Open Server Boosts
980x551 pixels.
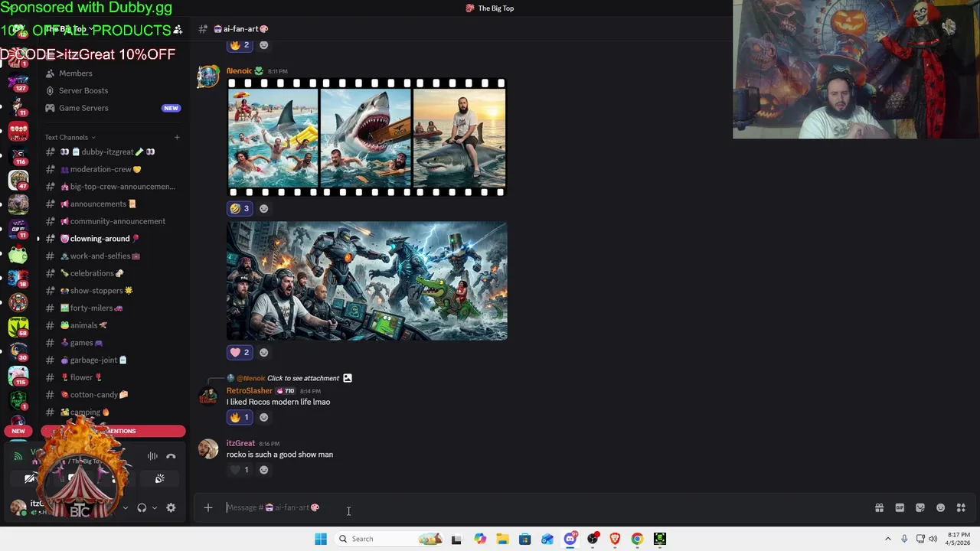coord(83,90)
